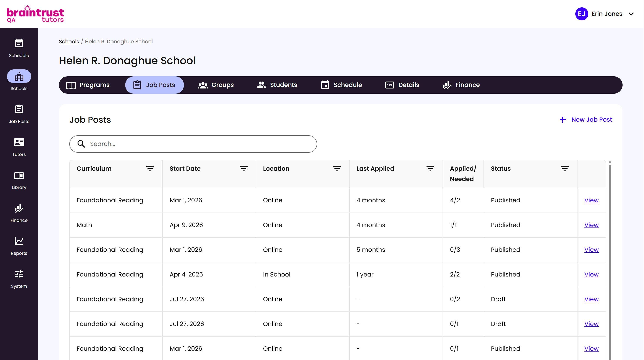Open the Details tab

402,85
